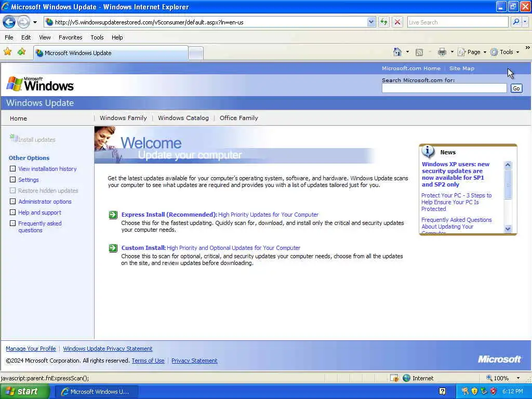Click the Search Microsoft.com text field

[444, 88]
